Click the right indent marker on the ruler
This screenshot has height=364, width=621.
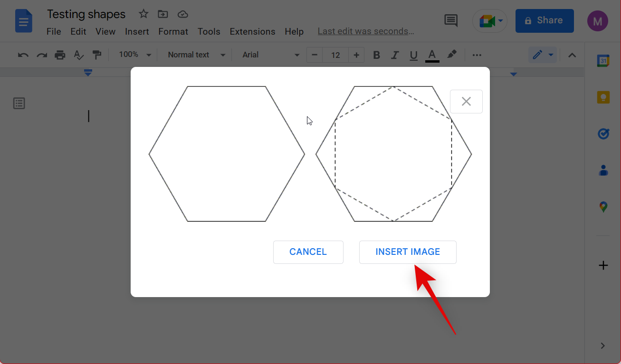(x=513, y=74)
